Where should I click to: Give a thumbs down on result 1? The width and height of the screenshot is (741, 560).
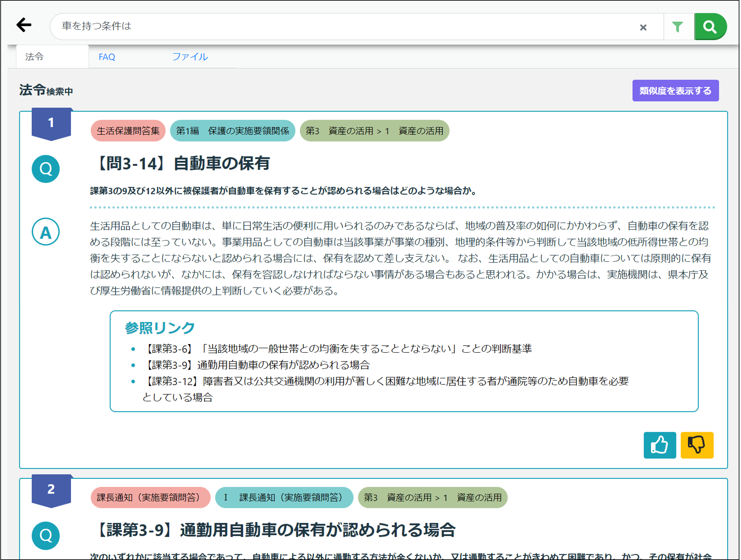pyautogui.click(x=697, y=445)
